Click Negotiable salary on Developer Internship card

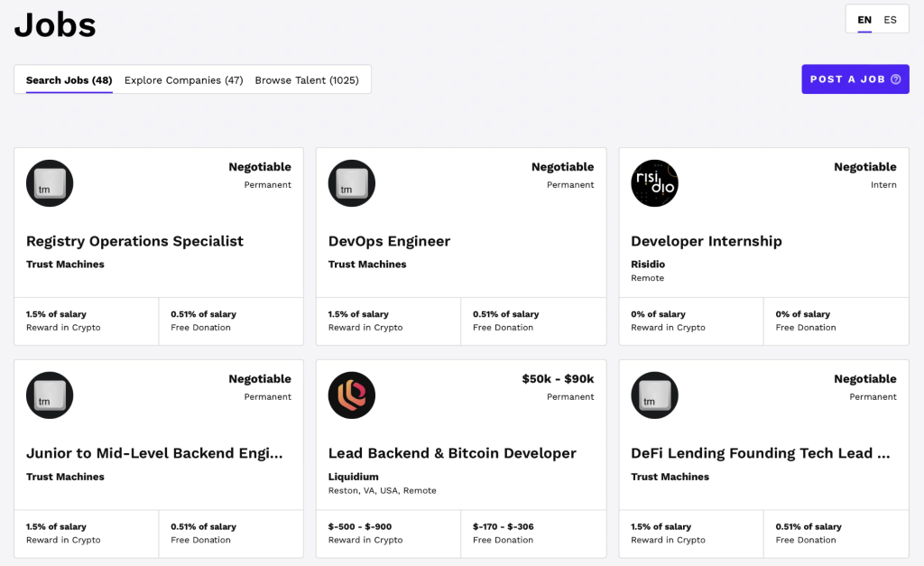click(865, 167)
